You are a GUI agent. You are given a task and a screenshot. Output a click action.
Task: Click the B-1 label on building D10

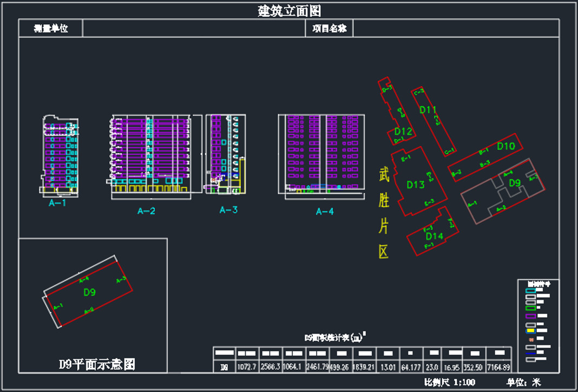(484, 151)
